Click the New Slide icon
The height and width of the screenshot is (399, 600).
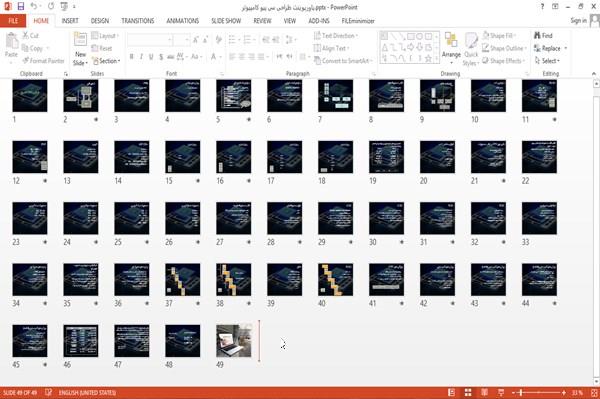[80, 39]
